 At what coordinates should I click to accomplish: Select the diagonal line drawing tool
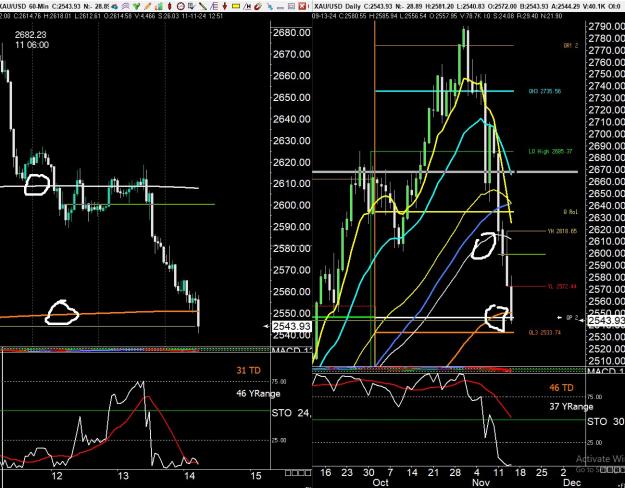click(x=203, y=6)
